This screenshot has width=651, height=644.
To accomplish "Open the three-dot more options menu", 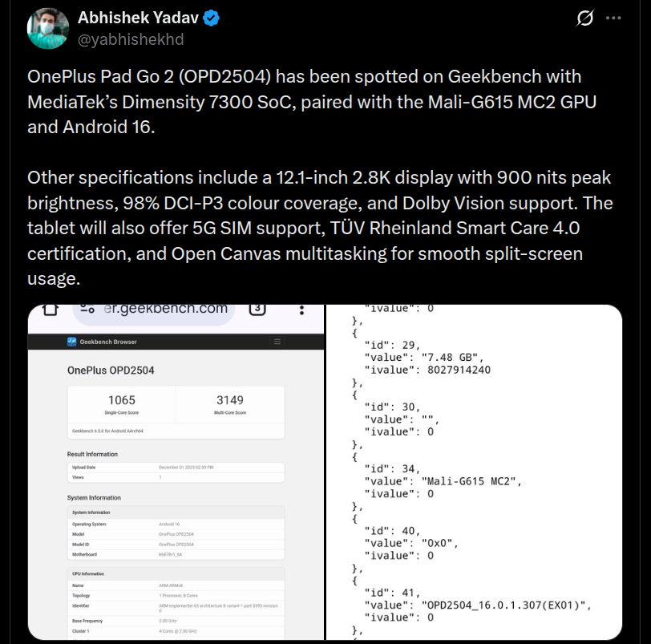I will point(613,18).
